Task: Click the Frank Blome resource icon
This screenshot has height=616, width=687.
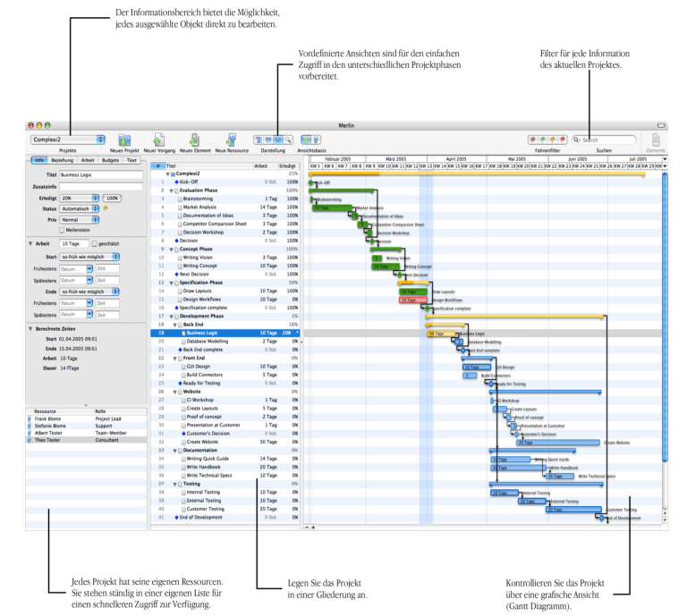Action: pyautogui.click(x=30, y=419)
